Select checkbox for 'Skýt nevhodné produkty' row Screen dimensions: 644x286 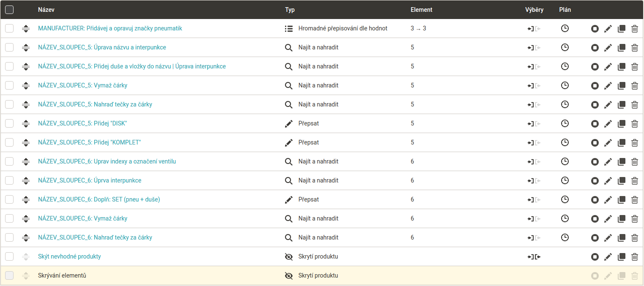(9, 256)
